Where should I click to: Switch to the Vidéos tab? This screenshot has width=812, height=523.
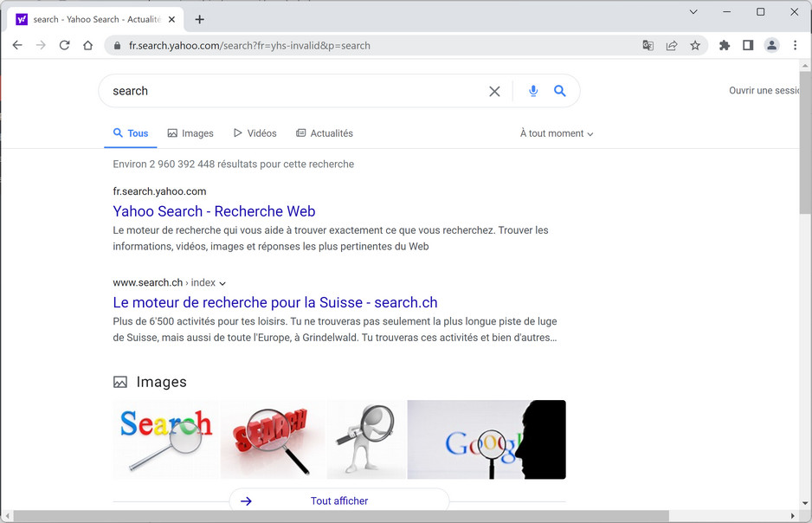pos(255,133)
